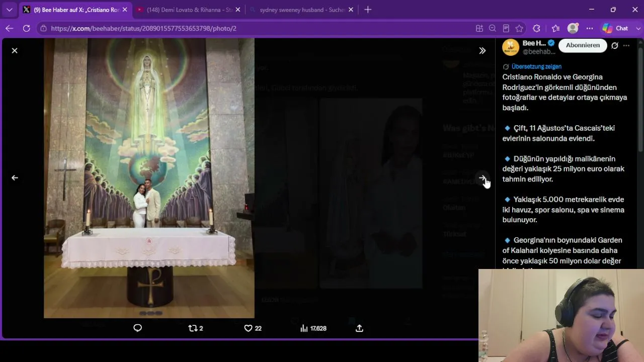Close the Demi Lovato & Rihanna tab
644x362 pixels.
(238, 10)
